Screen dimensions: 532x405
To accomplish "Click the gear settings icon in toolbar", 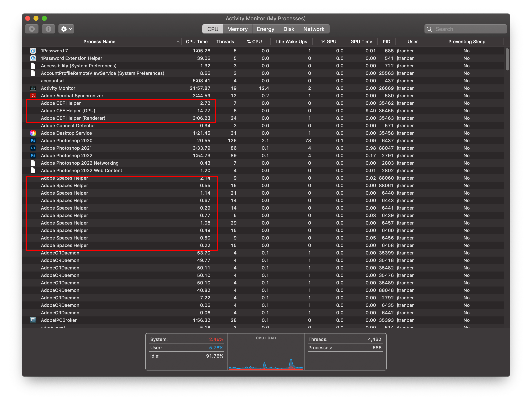I will [x=64, y=29].
